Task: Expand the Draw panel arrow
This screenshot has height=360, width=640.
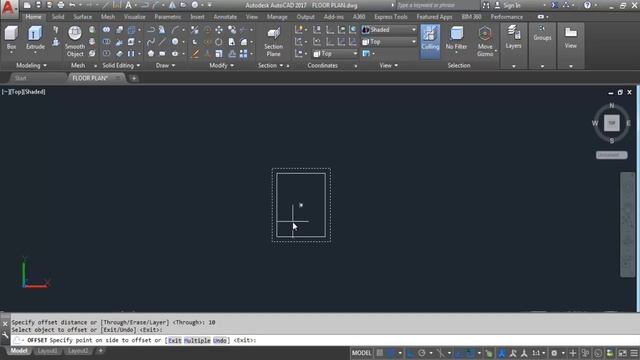Action: pos(173,66)
